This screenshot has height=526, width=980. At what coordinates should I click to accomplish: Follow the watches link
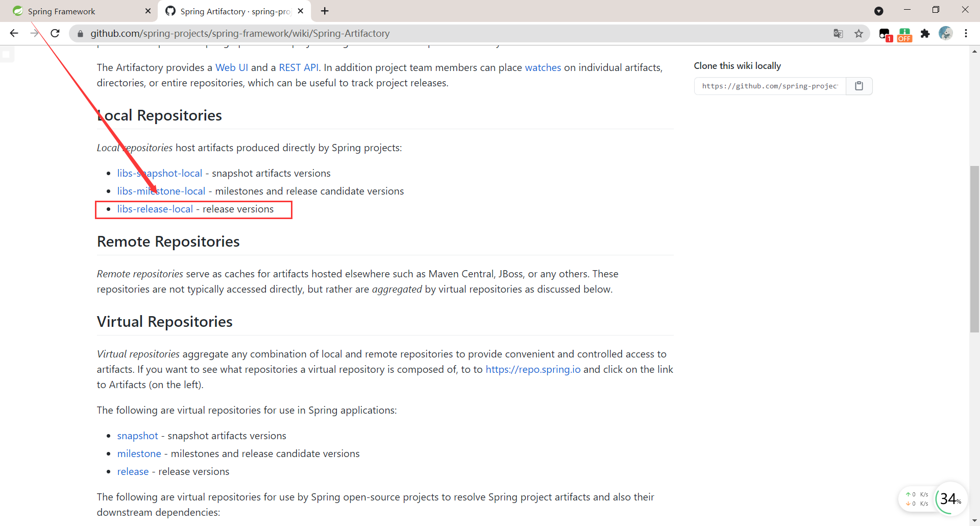[x=543, y=67]
